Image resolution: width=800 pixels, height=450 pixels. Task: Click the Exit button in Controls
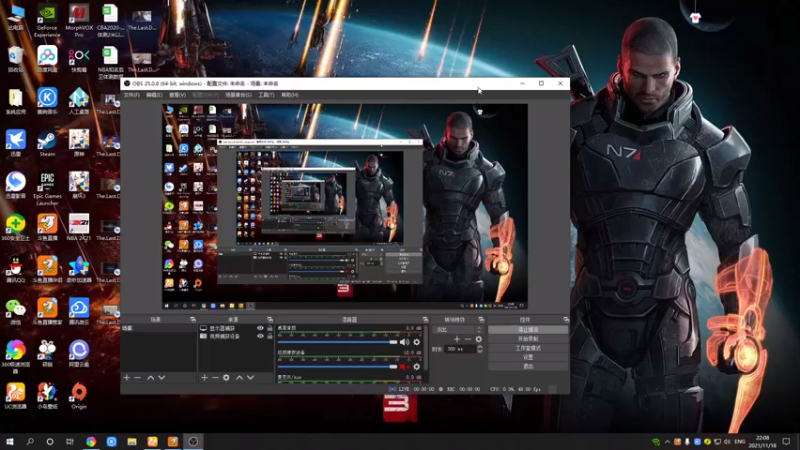[x=528, y=366]
